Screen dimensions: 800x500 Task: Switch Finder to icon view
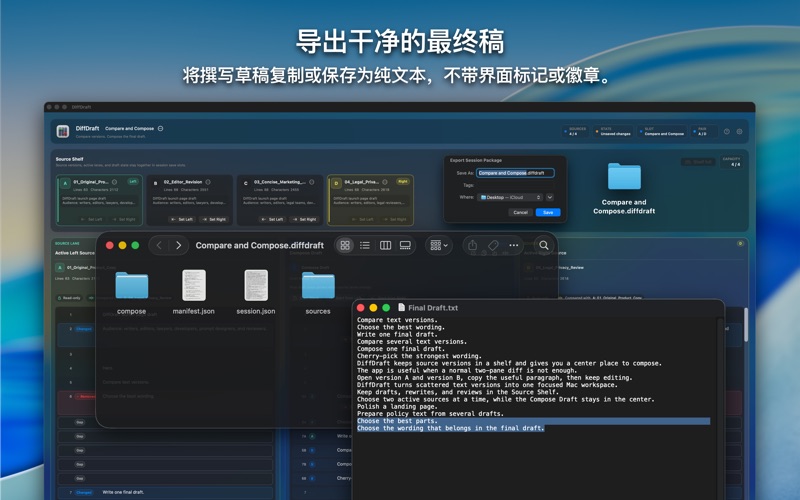(345, 245)
